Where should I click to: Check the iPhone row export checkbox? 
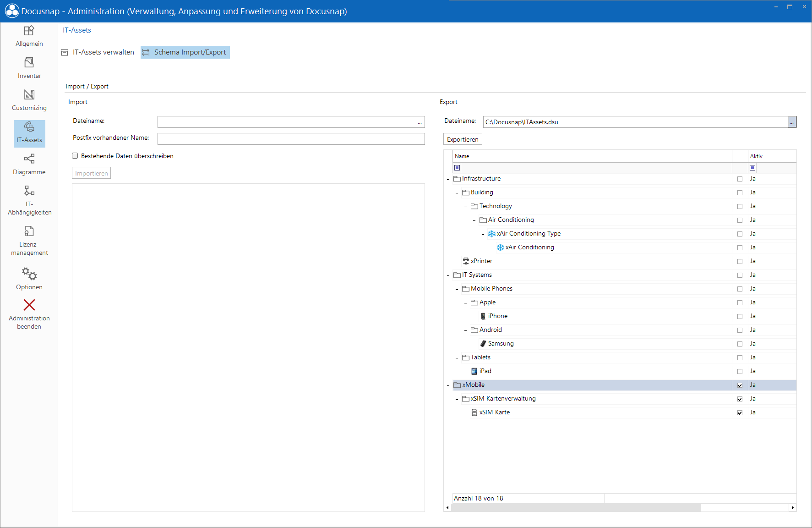(x=740, y=317)
